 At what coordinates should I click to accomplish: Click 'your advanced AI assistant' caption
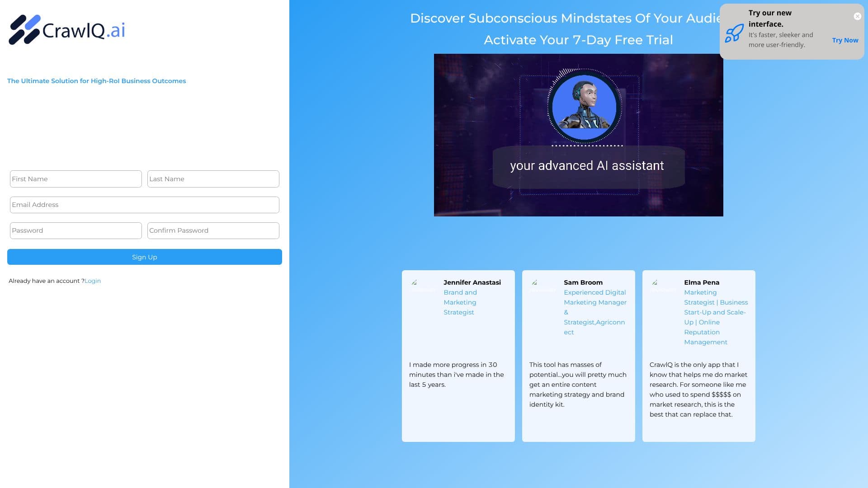[587, 166]
